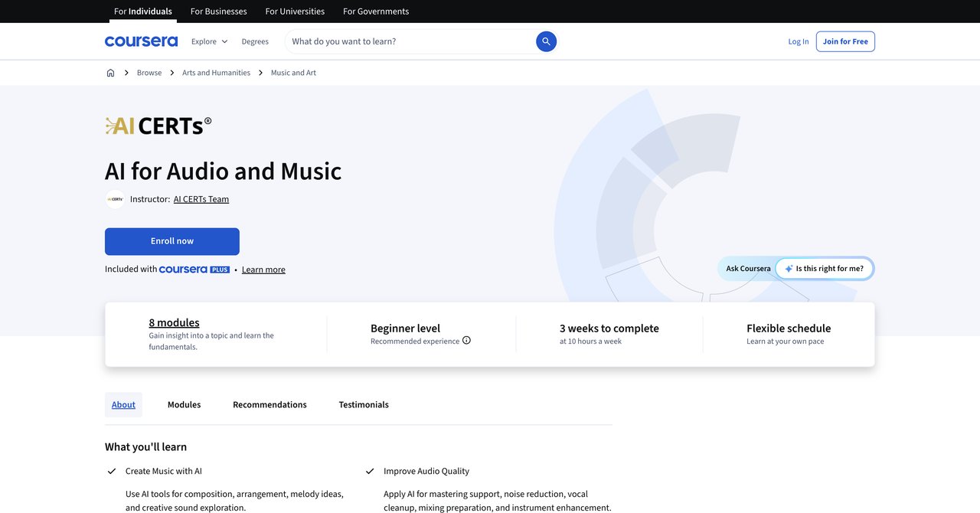Screen dimensions: 980x513
Task: Open recommended experience info icon
Action: point(466,341)
